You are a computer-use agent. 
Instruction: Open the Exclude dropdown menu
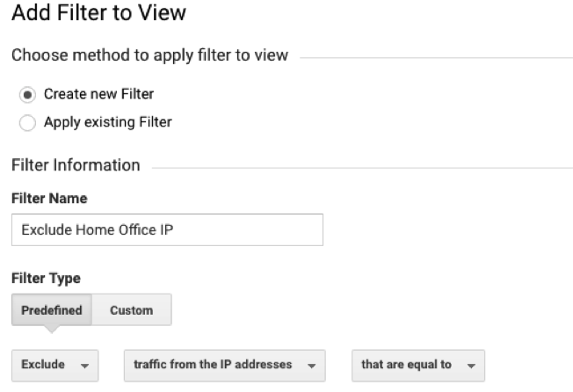pos(54,366)
